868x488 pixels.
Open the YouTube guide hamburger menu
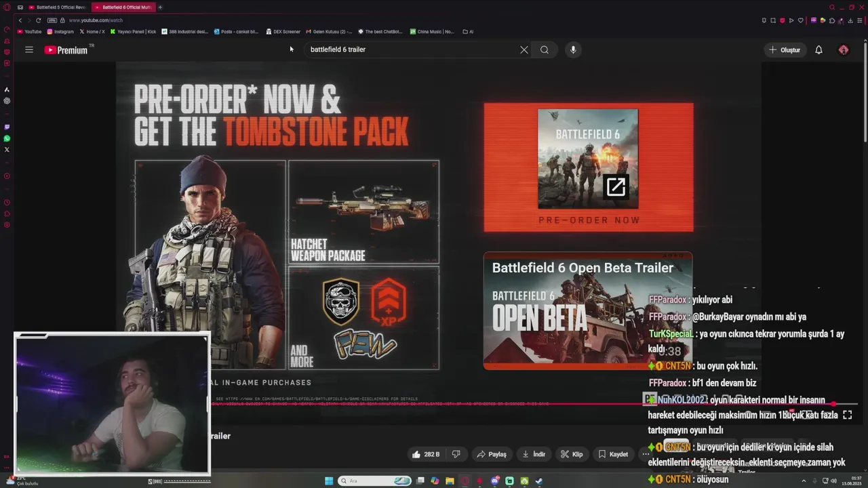[x=29, y=49]
